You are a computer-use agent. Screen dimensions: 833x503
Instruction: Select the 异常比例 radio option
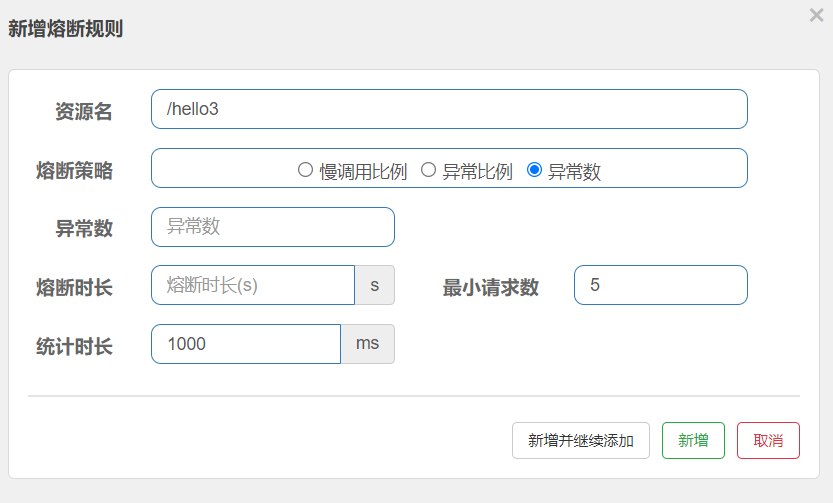tap(428, 170)
